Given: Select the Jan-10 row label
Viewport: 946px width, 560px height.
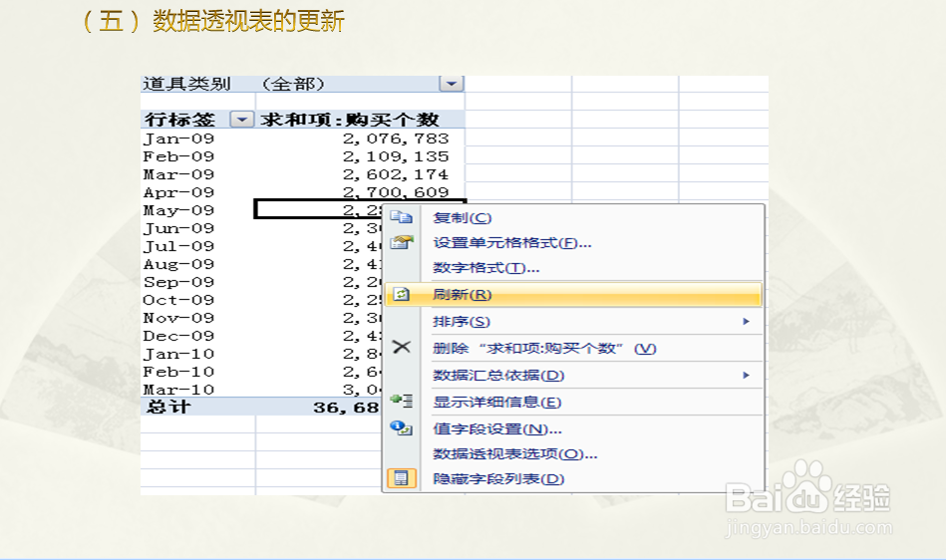Looking at the screenshot, I should [x=178, y=354].
